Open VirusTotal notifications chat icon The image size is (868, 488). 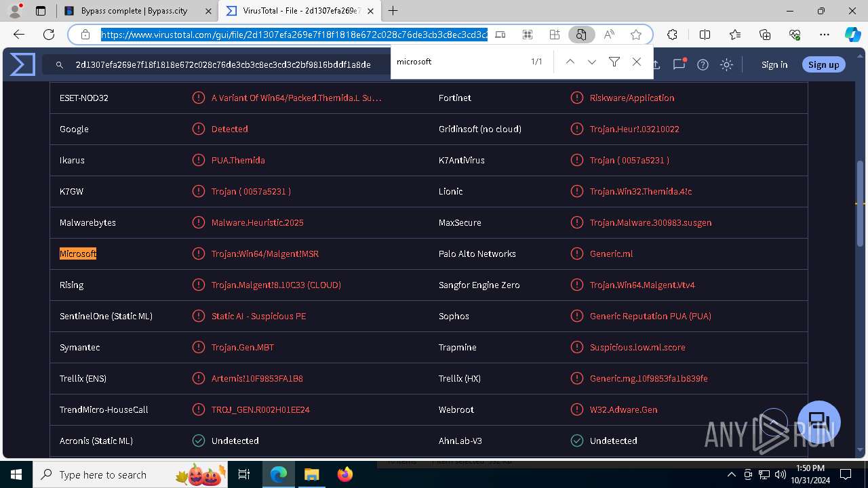pyautogui.click(x=679, y=64)
